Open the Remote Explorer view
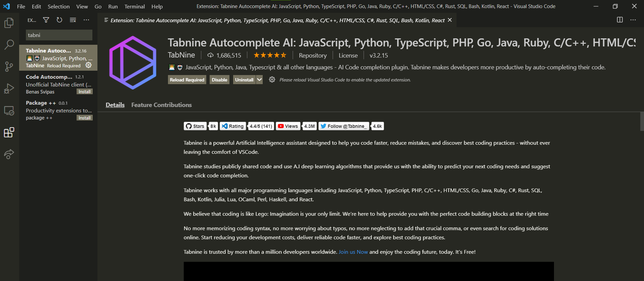 [x=9, y=110]
